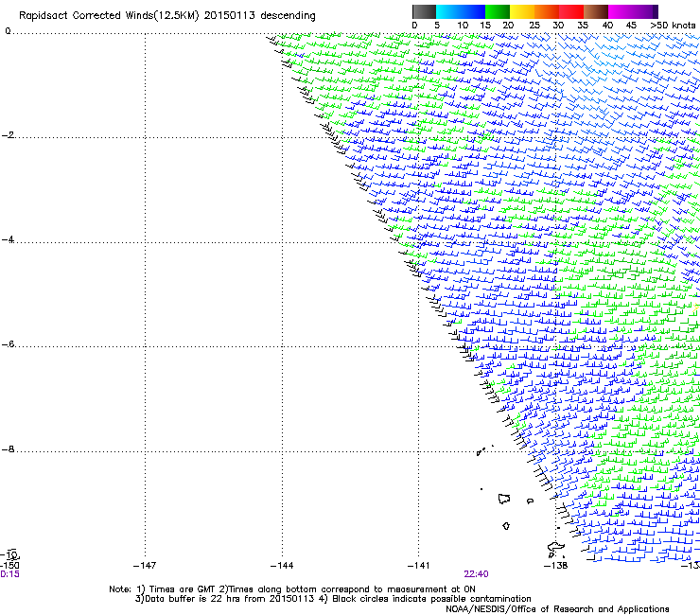Click the '-138' longitude axis label
The image size is (700, 615).
(556, 566)
